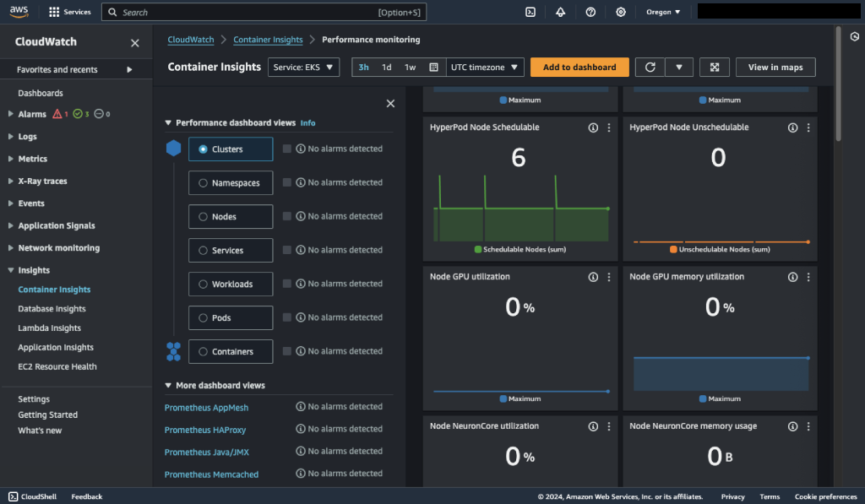
Task: Open Prometheus AppMesh dashboard link
Action: point(206,408)
